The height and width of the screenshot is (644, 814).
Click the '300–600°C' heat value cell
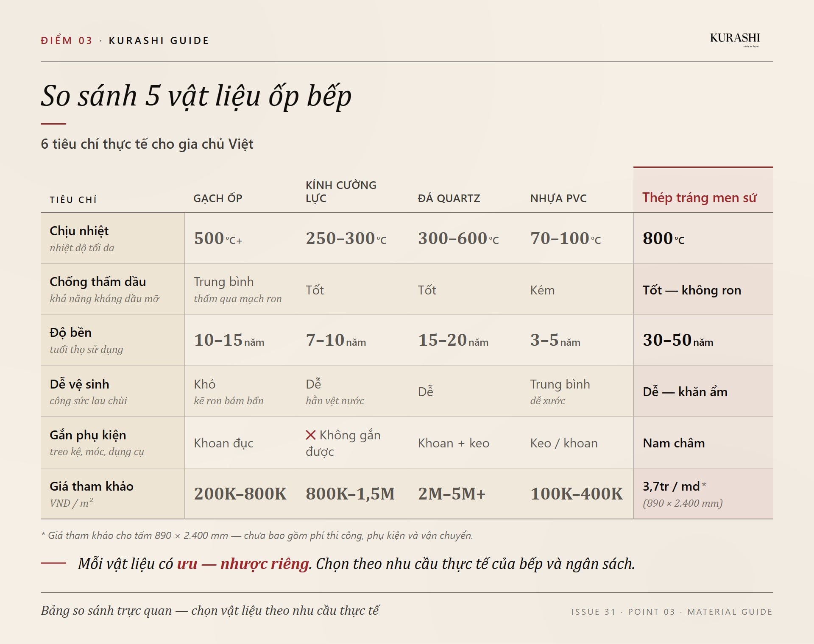coord(458,239)
